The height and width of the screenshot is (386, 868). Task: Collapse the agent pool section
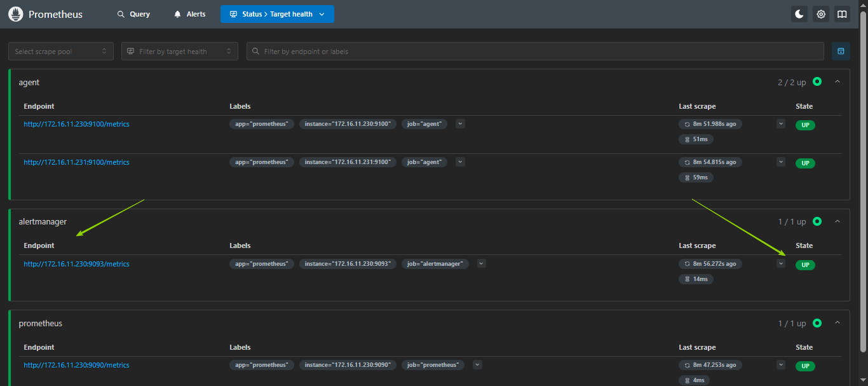pyautogui.click(x=837, y=81)
